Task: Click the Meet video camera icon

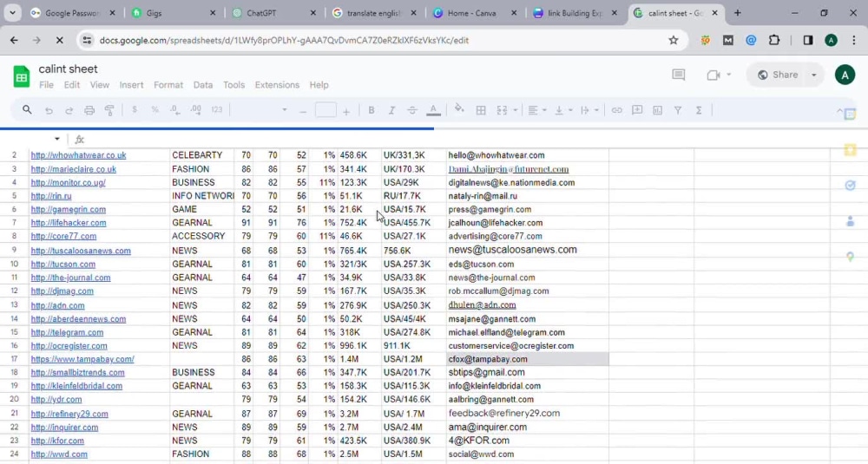Action: pos(713,75)
